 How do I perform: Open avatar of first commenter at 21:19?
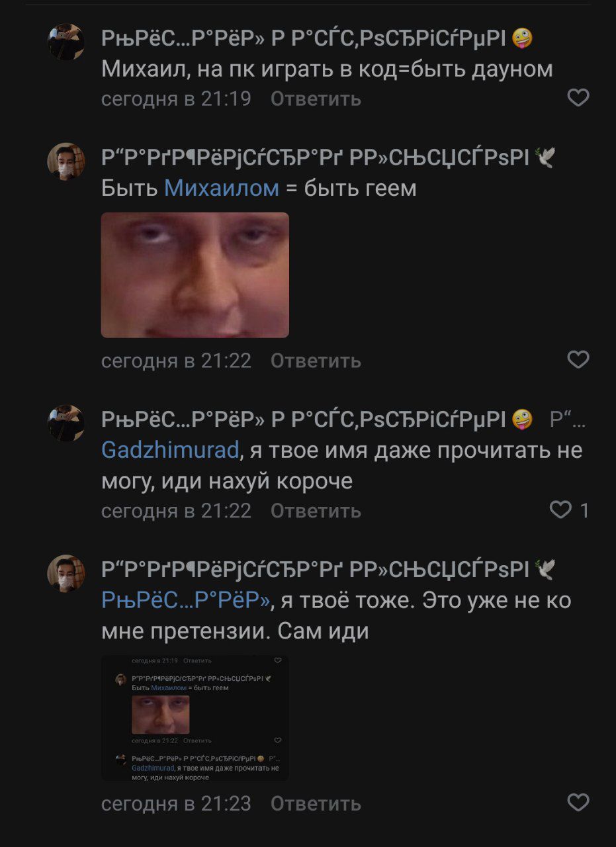(66, 42)
